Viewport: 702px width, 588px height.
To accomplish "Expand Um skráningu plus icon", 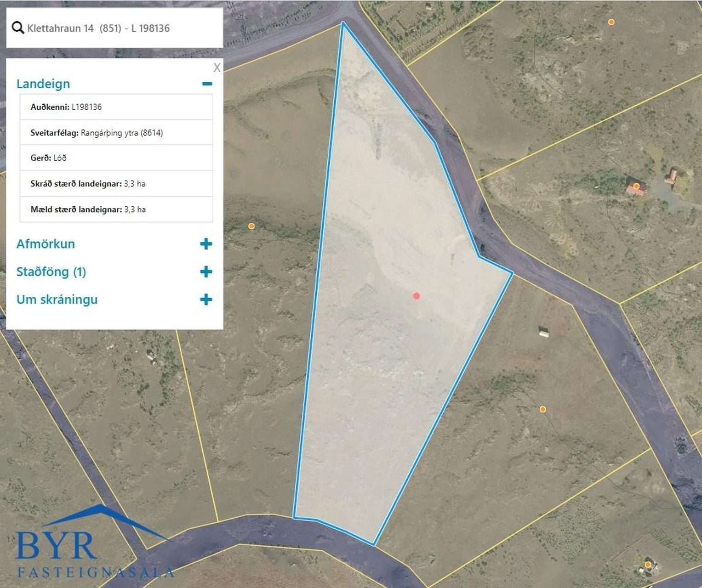I will click(x=206, y=300).
